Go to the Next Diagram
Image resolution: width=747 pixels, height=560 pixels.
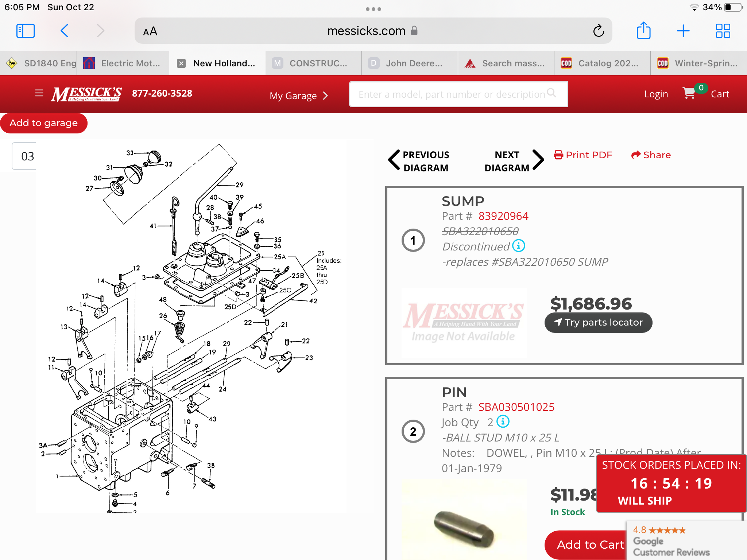(x=514, y=161)
